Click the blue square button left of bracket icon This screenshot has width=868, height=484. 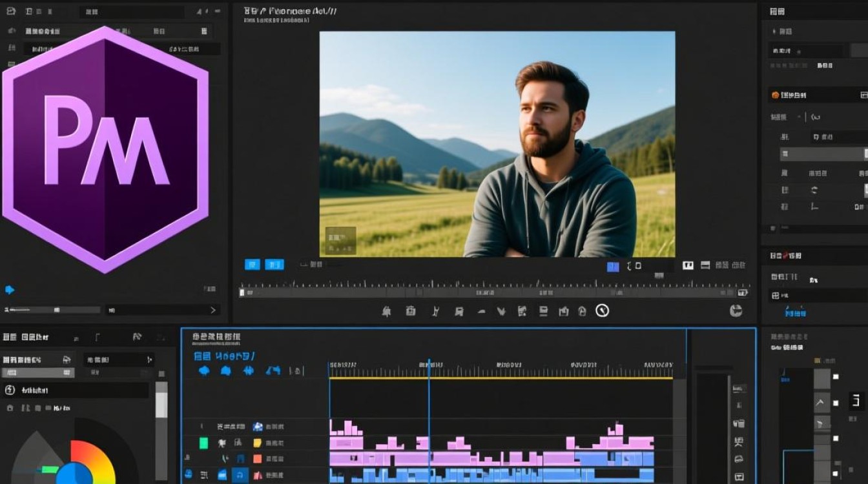(x=613, y=267)
